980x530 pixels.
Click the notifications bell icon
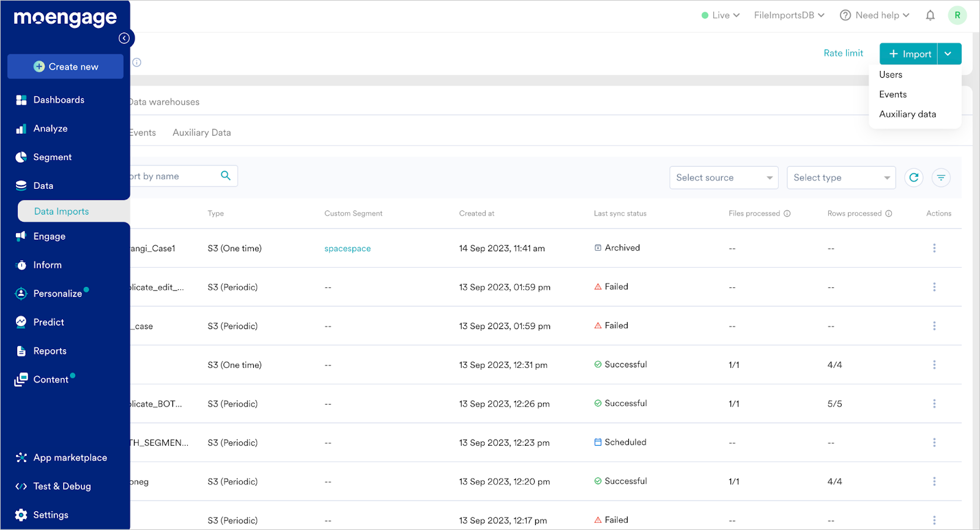point(930,15)
